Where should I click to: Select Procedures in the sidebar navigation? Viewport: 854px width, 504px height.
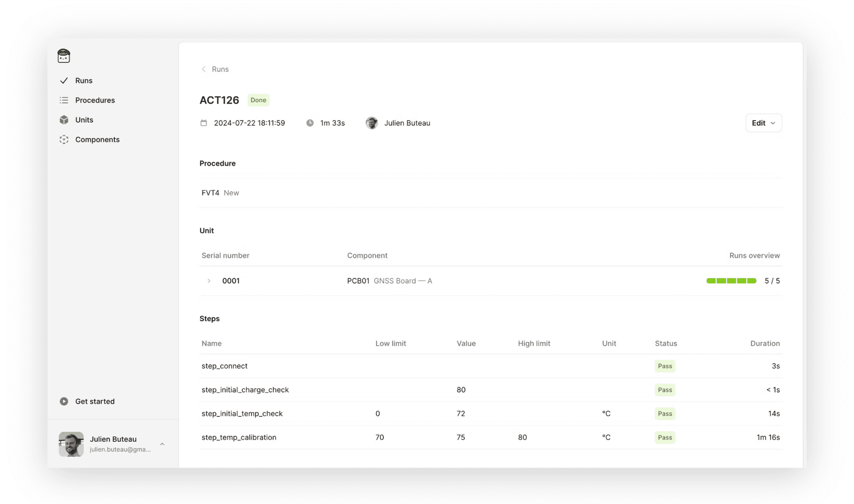(96, 100)
